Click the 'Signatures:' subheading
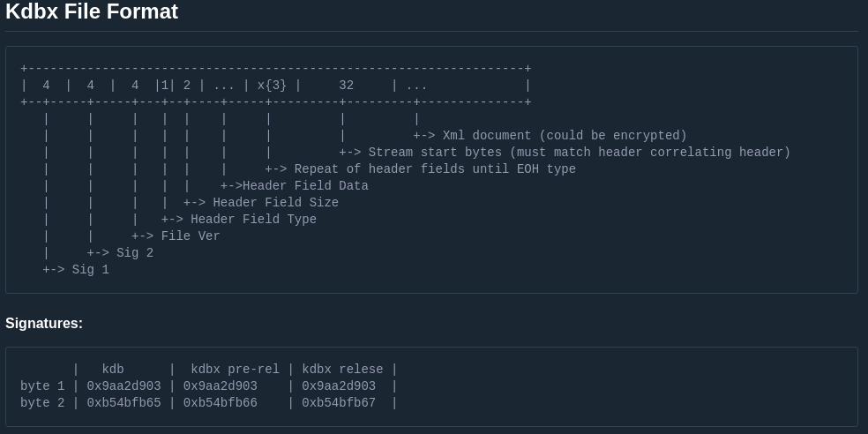 click(x=44, y=324)
